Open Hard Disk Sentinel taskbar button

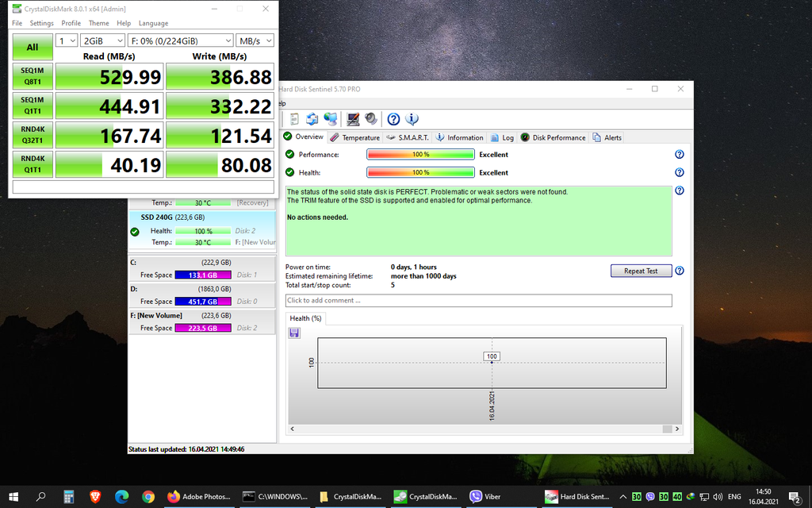tap(577, 497)
